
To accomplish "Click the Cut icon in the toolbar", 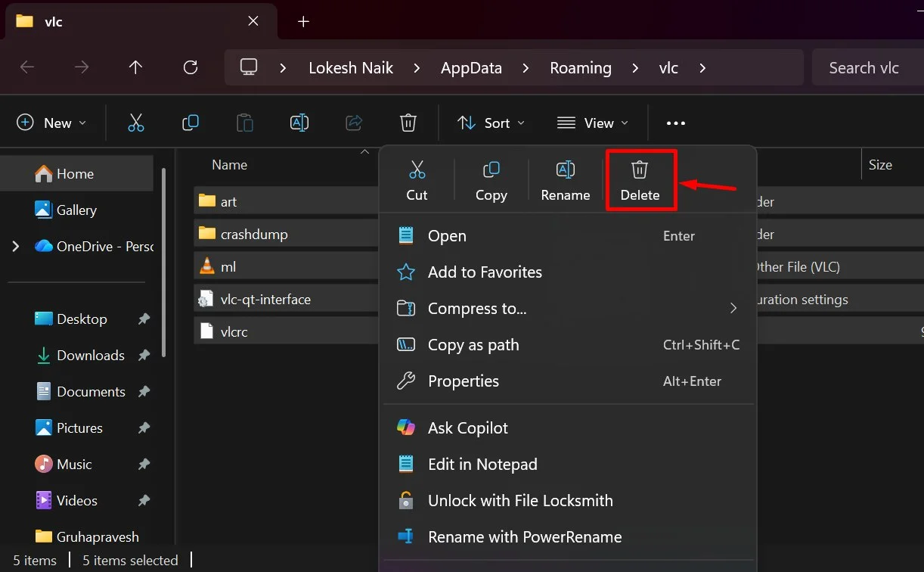I will point(136,123).
